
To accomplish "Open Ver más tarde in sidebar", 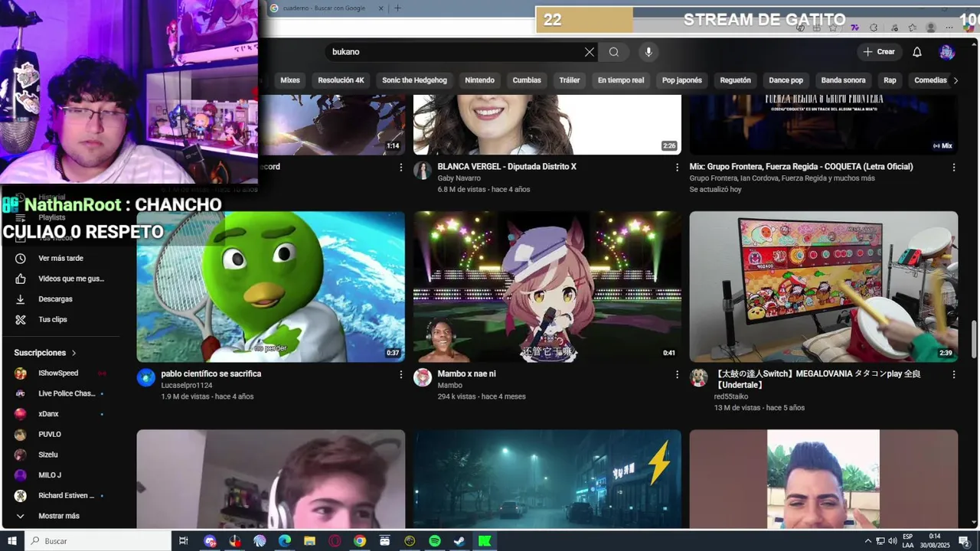I will tap(60, 259).
